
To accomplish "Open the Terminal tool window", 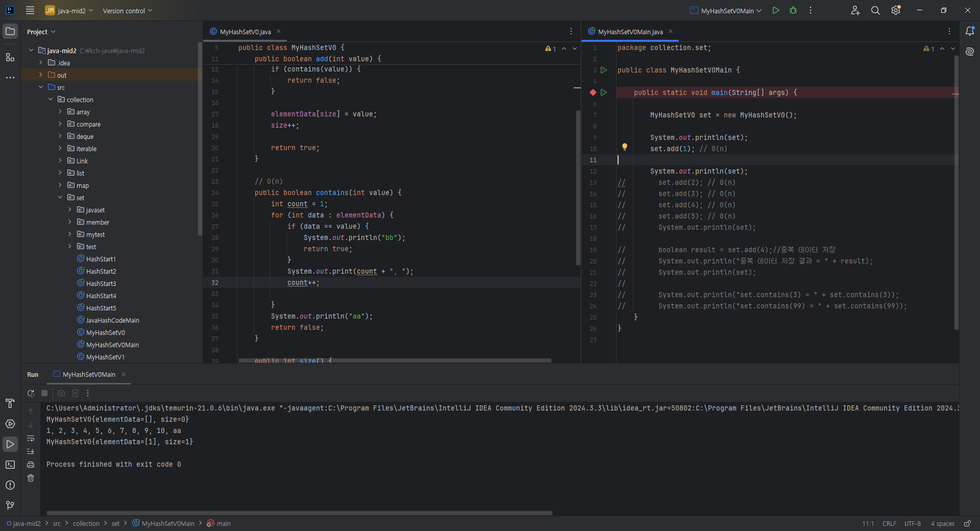I will (x=10, y=465).
